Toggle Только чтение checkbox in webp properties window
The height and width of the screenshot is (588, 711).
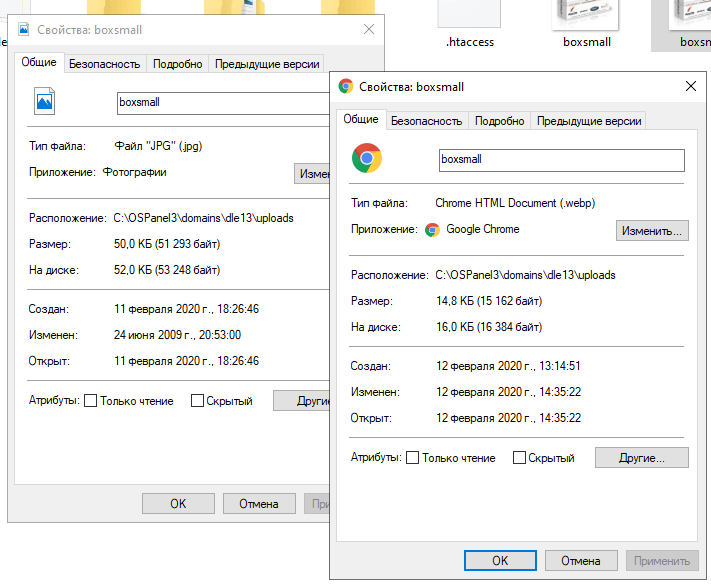tap(412, 457)
